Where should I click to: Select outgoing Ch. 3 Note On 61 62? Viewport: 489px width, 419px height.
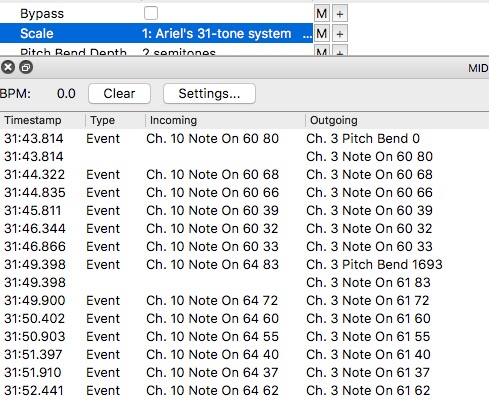pyautogui.click(x=368, y=391)
